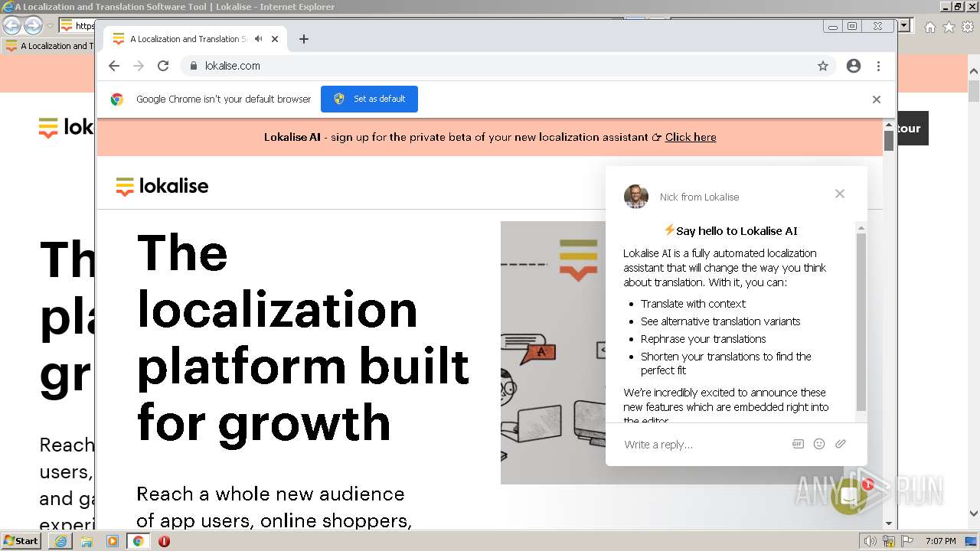
Task: Reload the lokalise.com page in Chrome
Action: coord(163,66)
